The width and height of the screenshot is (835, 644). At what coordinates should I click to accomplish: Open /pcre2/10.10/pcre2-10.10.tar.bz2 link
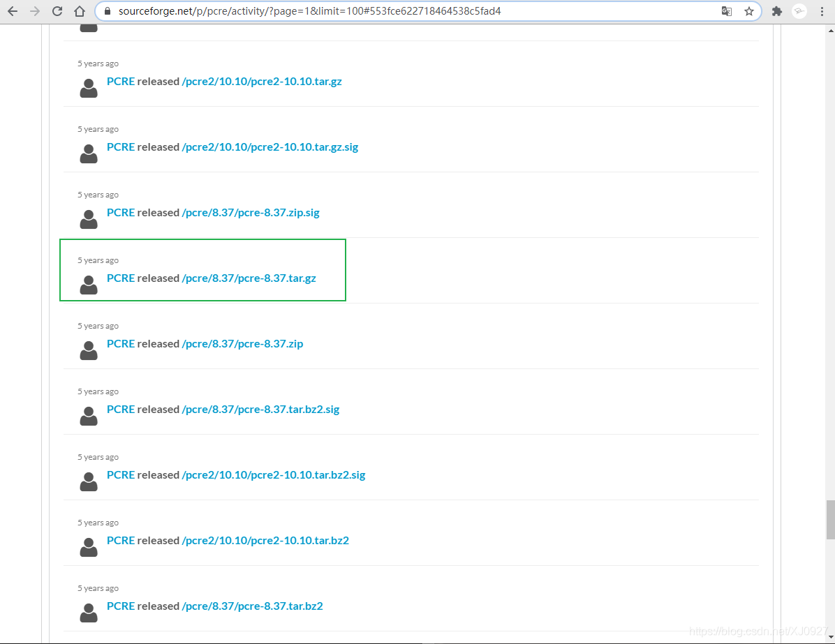(265, 539)
